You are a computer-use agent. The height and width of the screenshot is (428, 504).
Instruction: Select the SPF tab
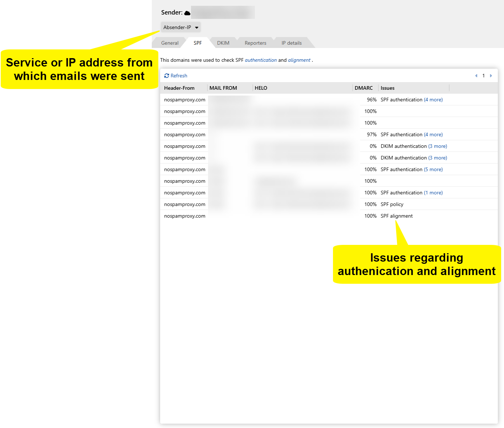[x=198, y=43]
